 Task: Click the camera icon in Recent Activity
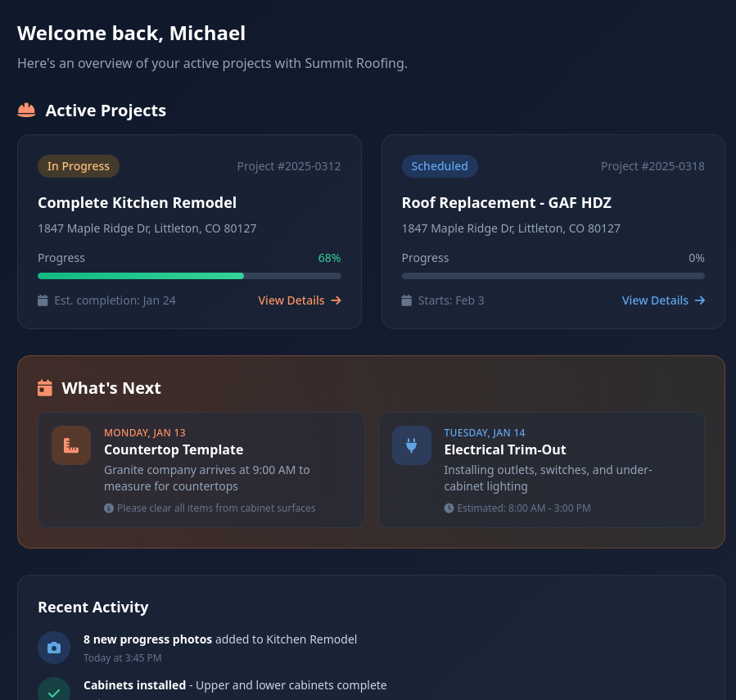(x=54, y=648)
